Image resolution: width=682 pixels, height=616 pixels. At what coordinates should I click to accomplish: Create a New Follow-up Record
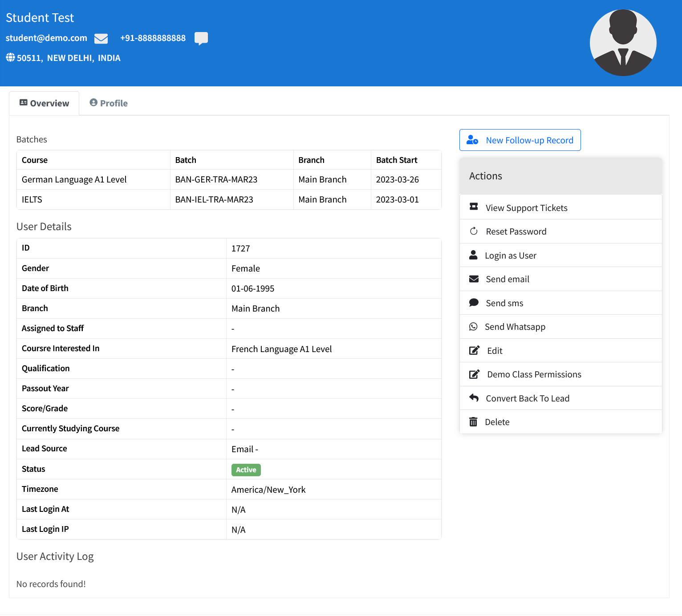520,140
